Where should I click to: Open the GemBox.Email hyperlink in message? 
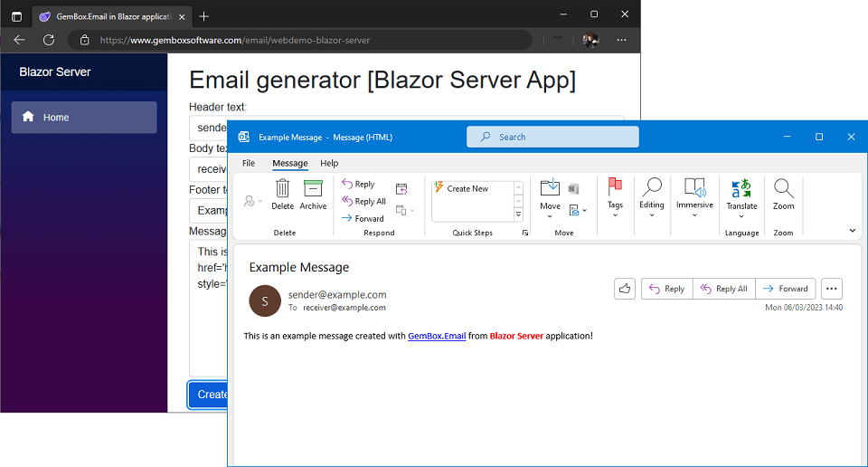437,336
